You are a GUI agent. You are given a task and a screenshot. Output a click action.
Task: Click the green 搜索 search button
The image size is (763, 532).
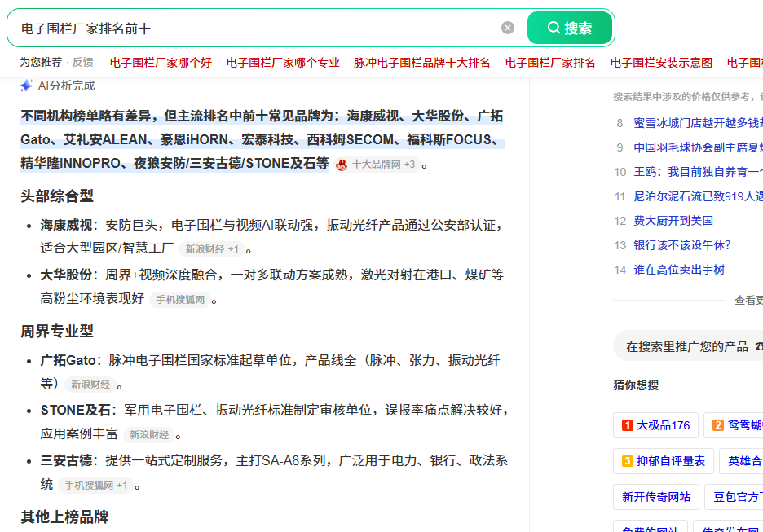click(x=569, y=28)
